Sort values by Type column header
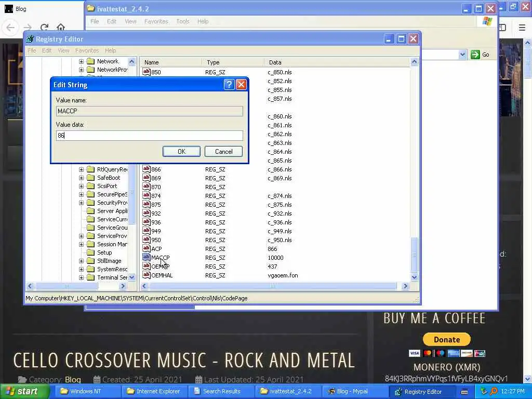Image resolution: width=532 pixels, height=399 pixels. point(233,62)
